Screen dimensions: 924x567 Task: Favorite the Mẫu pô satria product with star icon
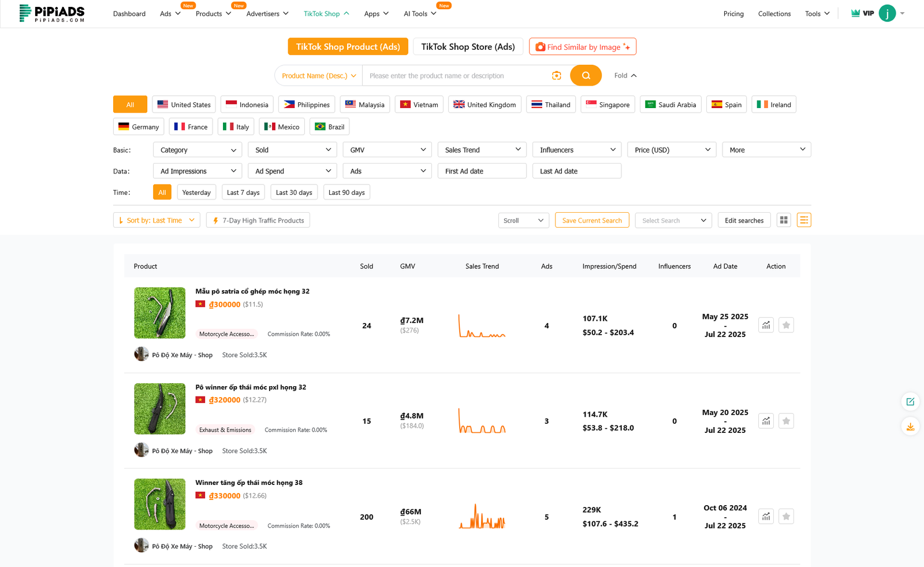pyautogui.click(x=786, y=325)
